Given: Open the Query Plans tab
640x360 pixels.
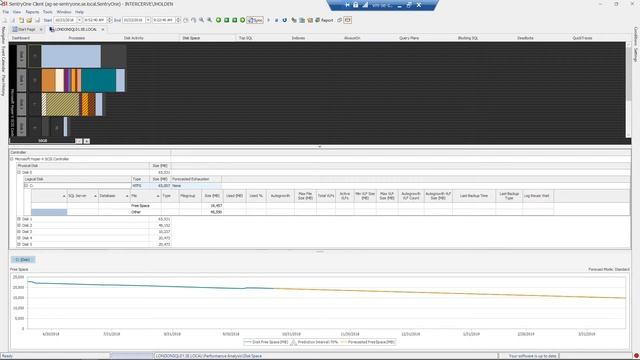Looking at the screenshot, I should [x=409, y=38].
